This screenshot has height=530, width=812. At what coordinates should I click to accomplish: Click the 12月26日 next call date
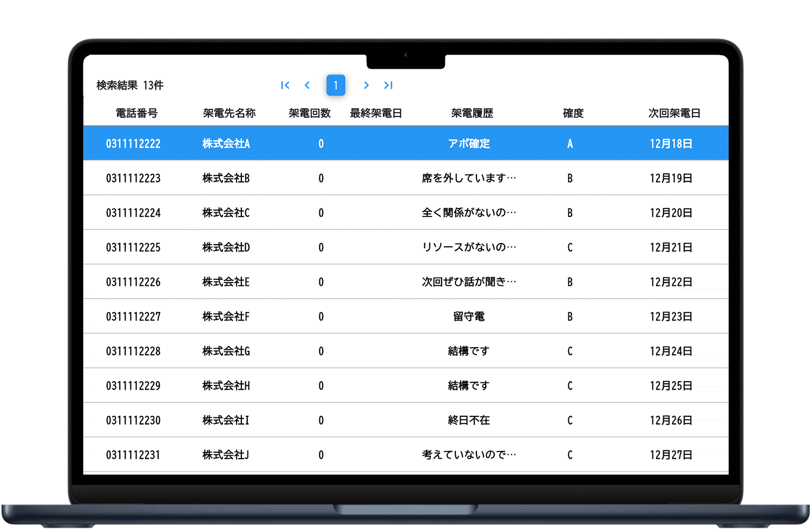pos(671,421)
